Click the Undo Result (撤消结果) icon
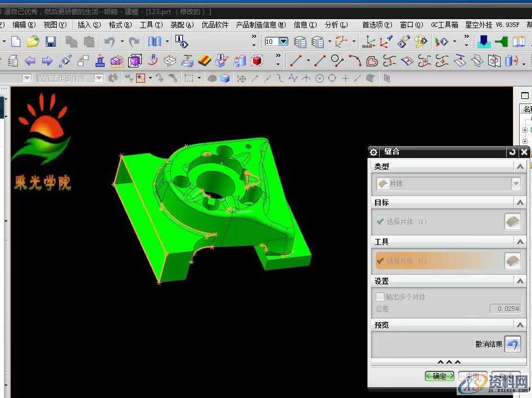Screen dimensions: 532x398 click(x=512, y=344)
